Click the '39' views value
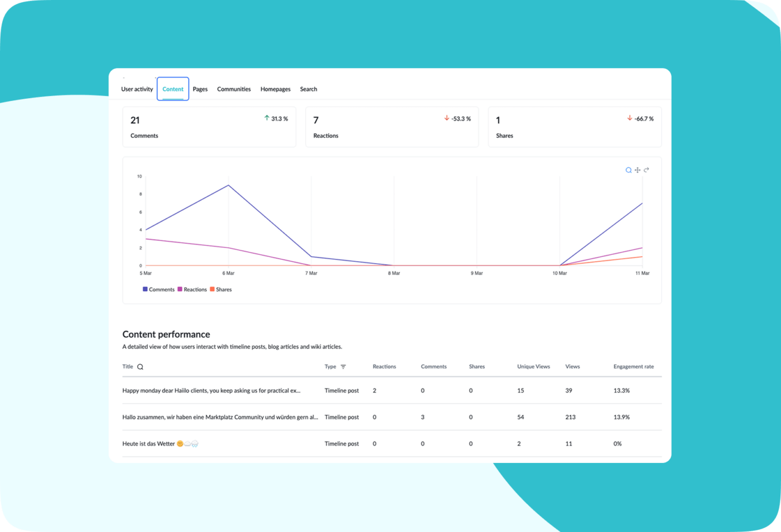781x532 pixels. click(x=568, y=391)
